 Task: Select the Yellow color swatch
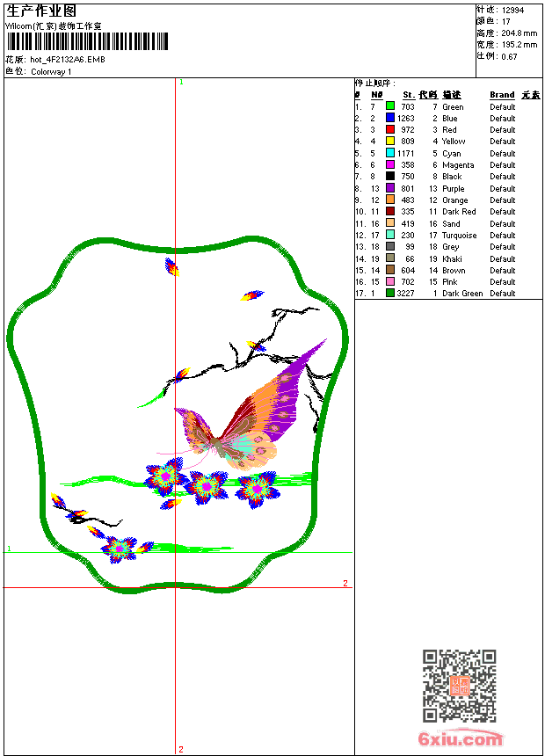(x=390, y=141)
